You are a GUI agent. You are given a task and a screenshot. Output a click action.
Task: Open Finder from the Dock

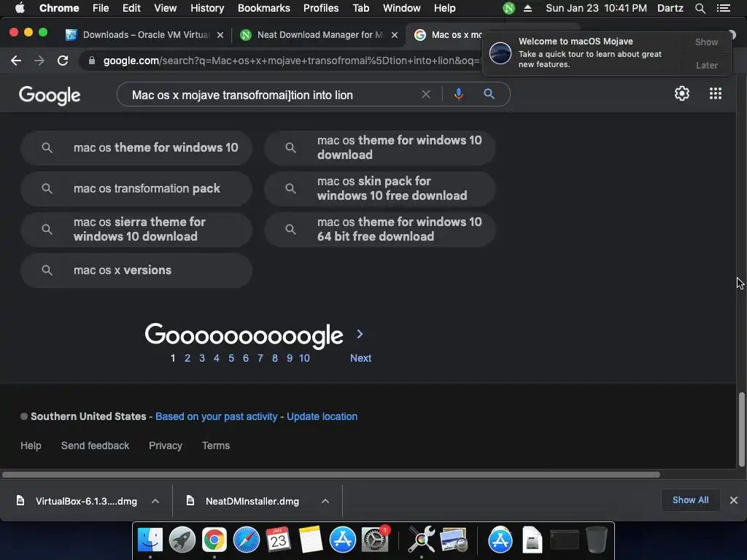(x=150, y=540)
